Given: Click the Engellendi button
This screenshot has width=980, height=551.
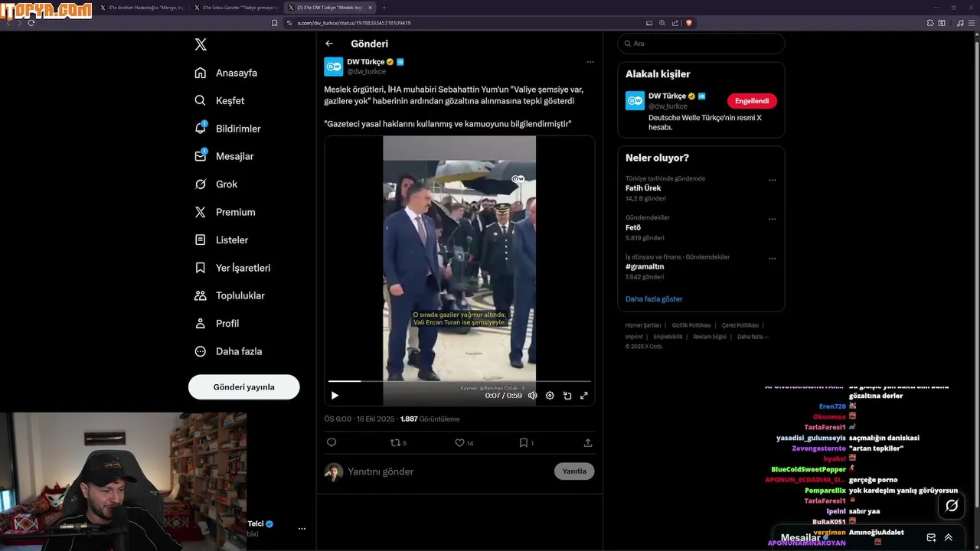Looking at the screenshot, I should click(752, 101).
